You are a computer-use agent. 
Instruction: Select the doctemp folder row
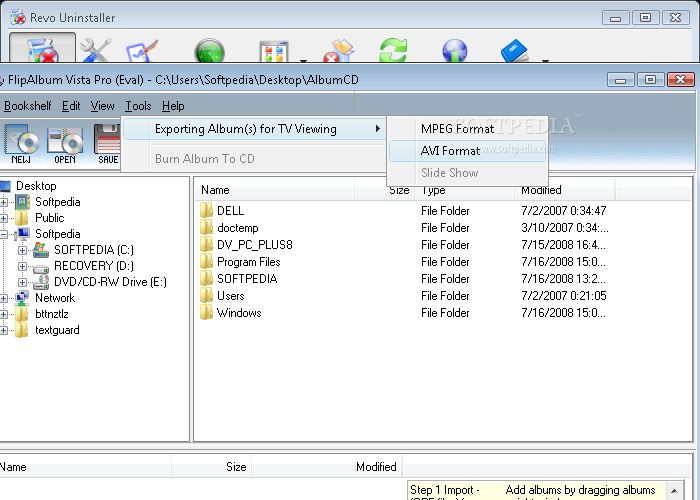coord(404,228)
